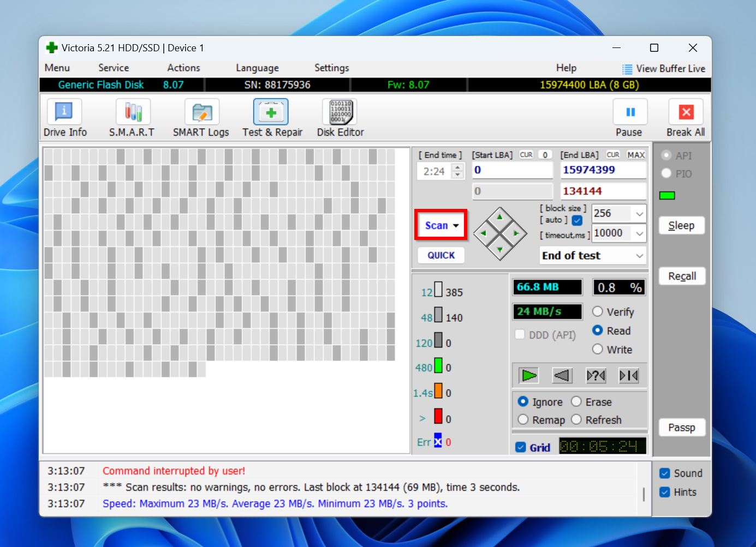Open SMART Logs from toolbar
This screenshot has width=756, height=547.
coord(201,118)
